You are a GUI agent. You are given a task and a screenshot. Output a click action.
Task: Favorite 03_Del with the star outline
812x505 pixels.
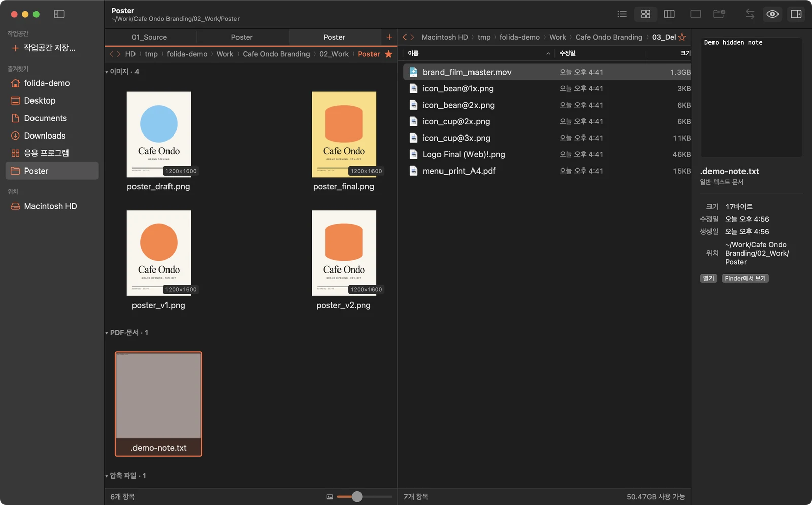[x=682, y=37]
